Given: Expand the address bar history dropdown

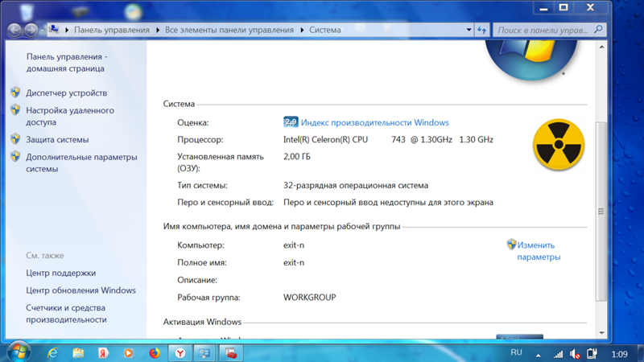Looking at the screenshot, I should [x=468, y=30].
